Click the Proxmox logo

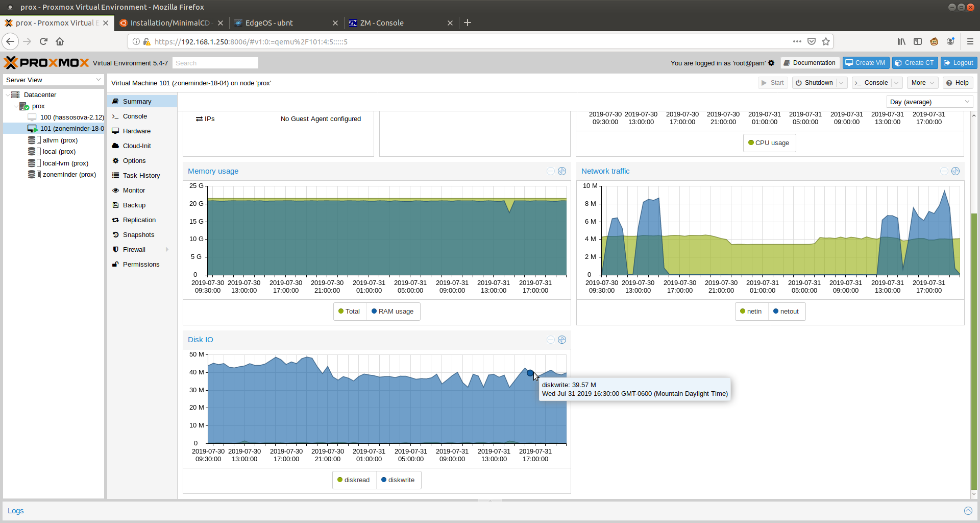tap(46, 63)
